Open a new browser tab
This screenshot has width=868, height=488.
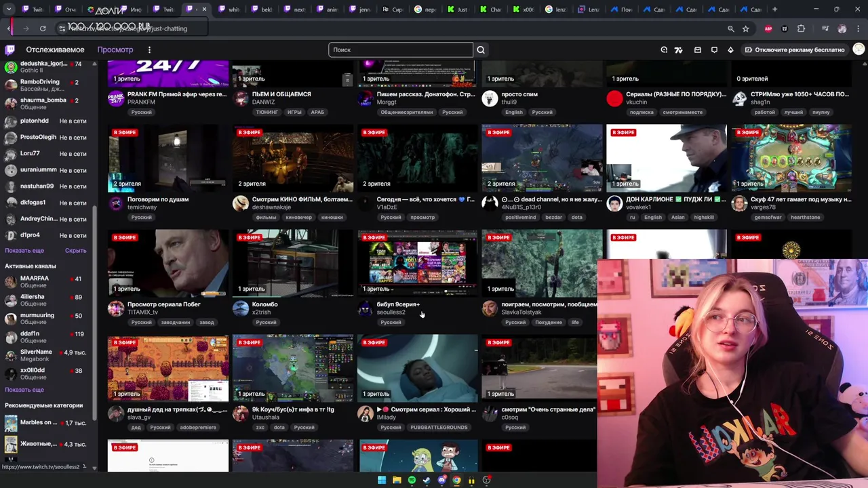tap(775, 9)
